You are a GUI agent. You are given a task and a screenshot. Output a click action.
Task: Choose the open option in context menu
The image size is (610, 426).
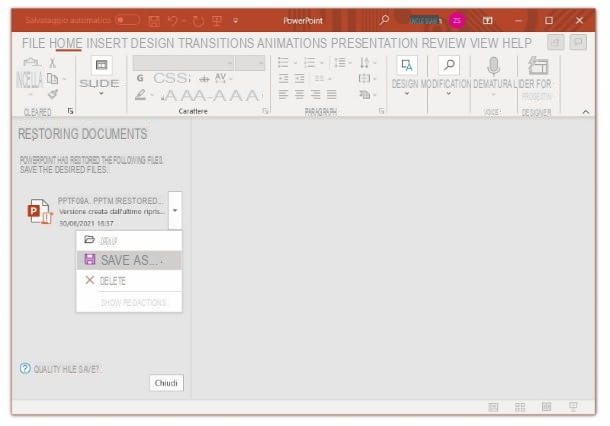129,241
